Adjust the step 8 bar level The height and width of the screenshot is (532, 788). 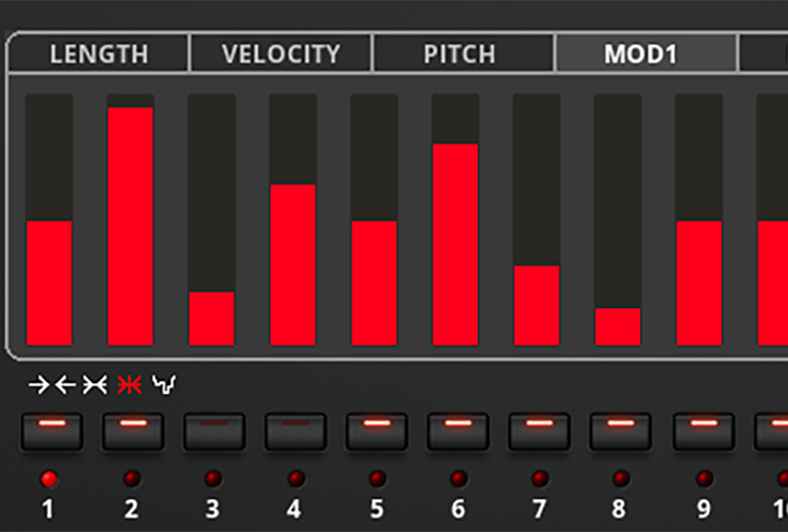tap(618, 220)
